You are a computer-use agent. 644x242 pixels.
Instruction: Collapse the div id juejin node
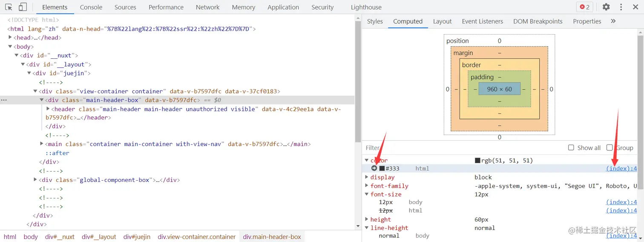pyautogui.click(x=29, y=73)
